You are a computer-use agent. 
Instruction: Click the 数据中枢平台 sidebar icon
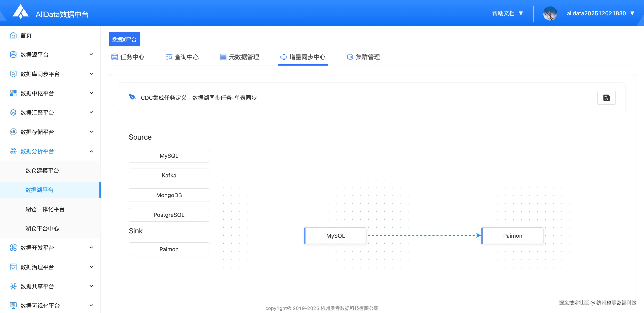(13, 93)
